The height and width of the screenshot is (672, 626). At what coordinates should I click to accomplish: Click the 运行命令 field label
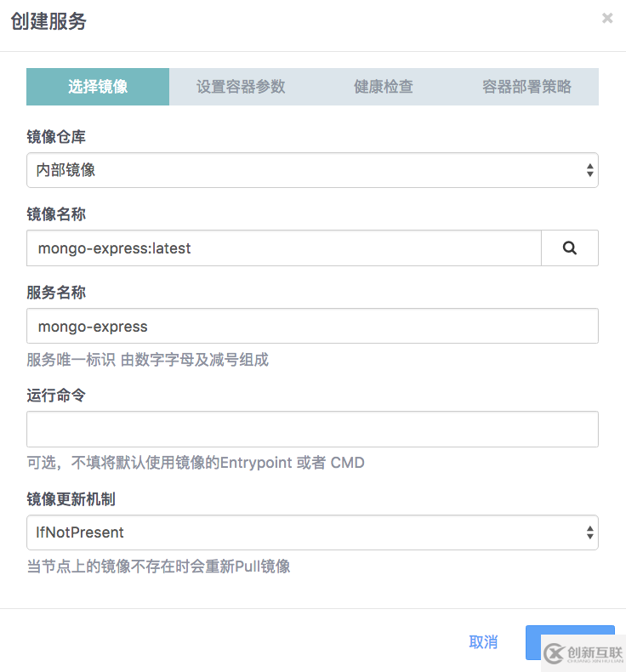point(56,396)
